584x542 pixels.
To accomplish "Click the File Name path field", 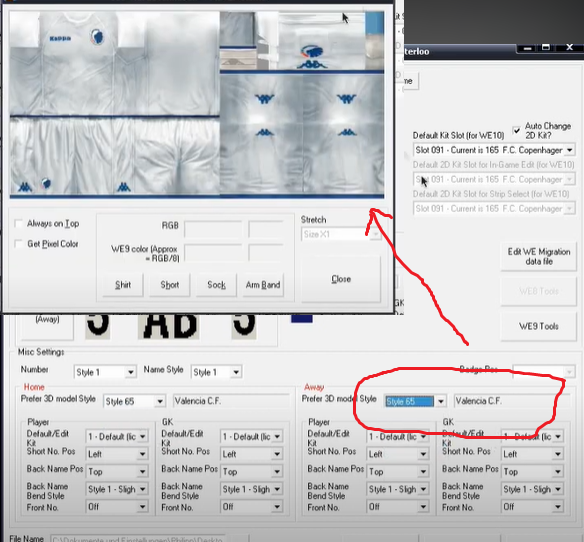I will point(138,539).
